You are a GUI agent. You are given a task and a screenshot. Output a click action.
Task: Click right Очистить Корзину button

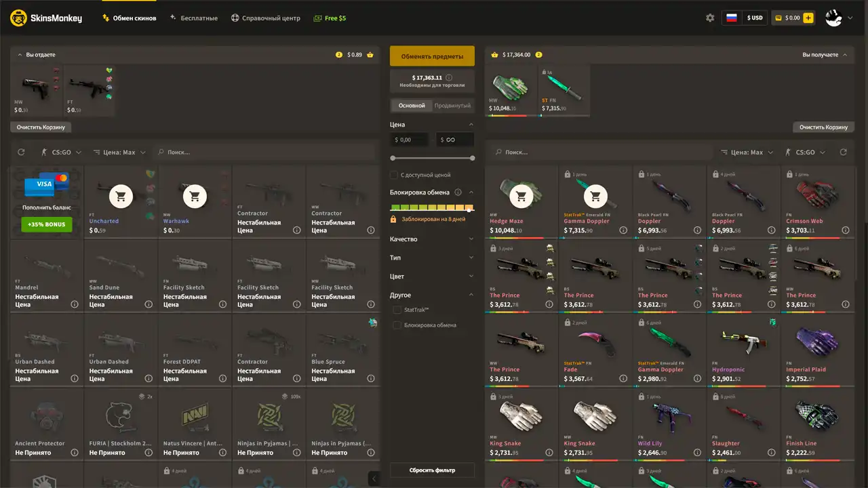823,127
